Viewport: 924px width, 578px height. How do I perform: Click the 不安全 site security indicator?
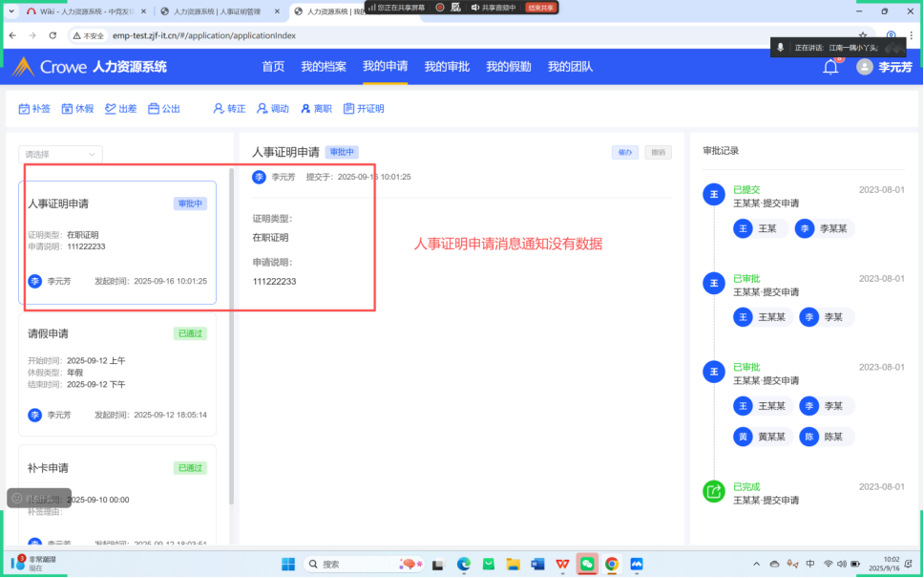pos(89,35)
